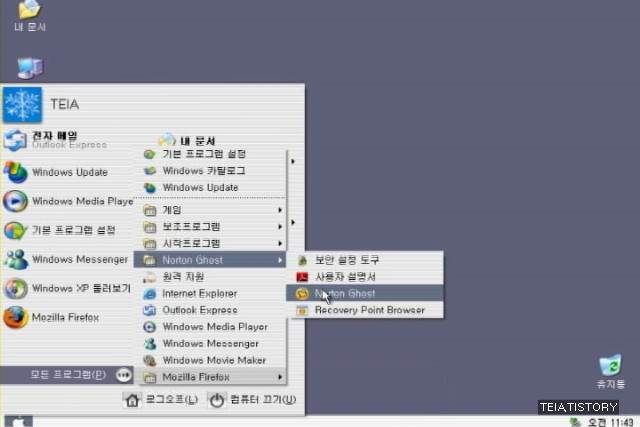Expand the Mozilla Firefox folder submenu
Image resolution: width=640 pixels, height=427 pixels.
[210, 377]
